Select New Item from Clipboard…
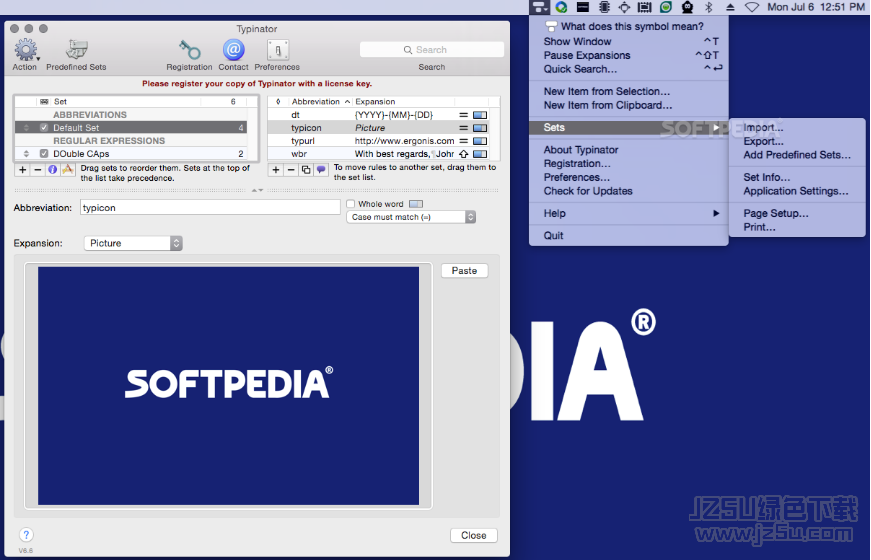 [x=629, y=106]
